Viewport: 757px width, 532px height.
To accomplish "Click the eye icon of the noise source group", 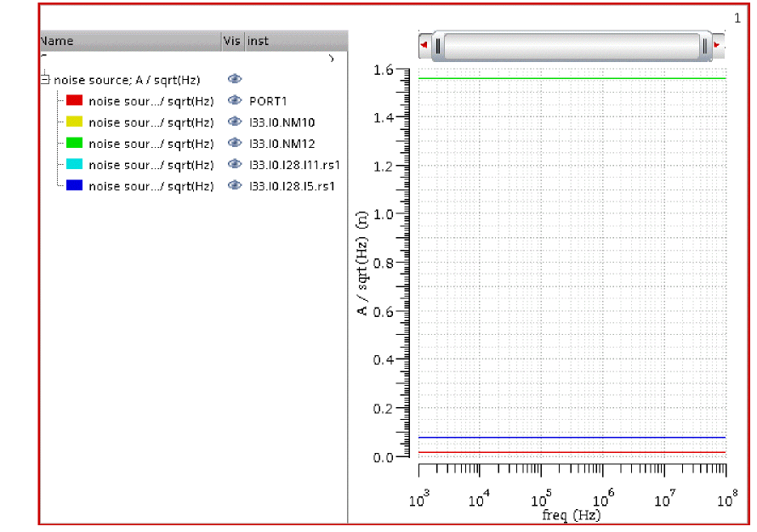I will coord(235,79).
